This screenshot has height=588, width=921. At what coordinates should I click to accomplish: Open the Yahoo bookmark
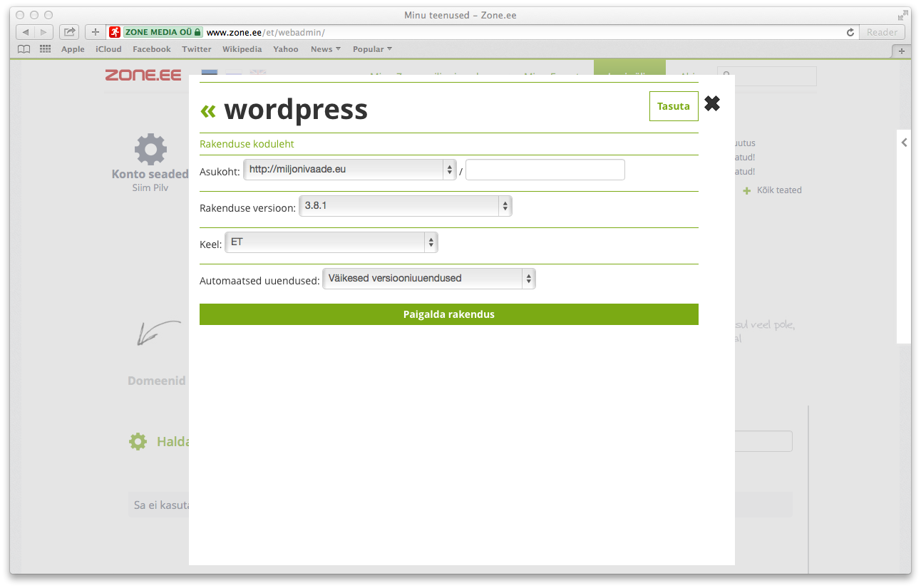286,49
